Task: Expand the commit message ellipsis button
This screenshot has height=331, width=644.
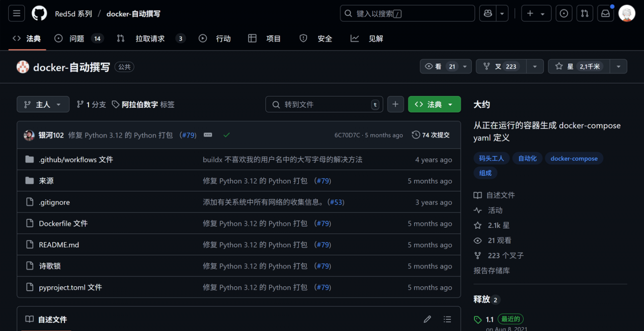Action: [x=208, y=135]
